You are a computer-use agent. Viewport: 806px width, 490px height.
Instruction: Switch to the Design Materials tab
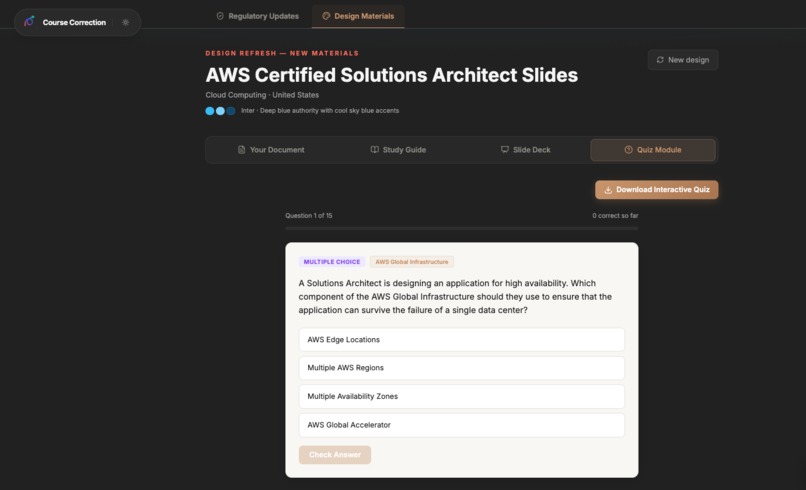pyautogui.click(x=358, y=16)
